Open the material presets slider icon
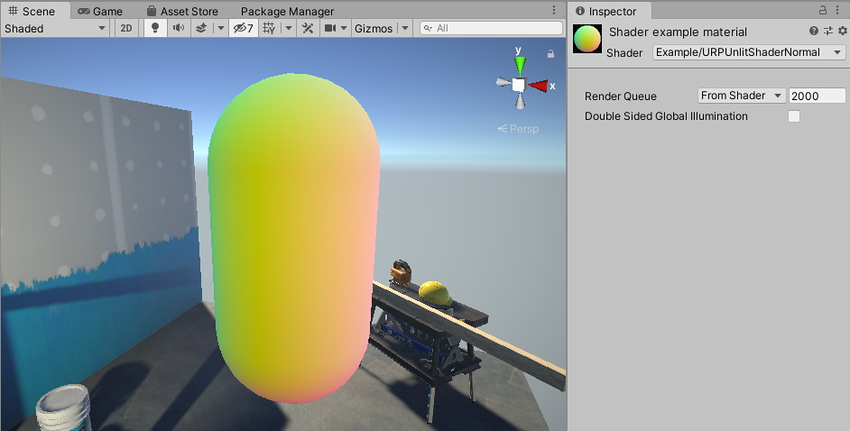Image resolution: width=850 pixels, height=431 pixels. [827, 32]
